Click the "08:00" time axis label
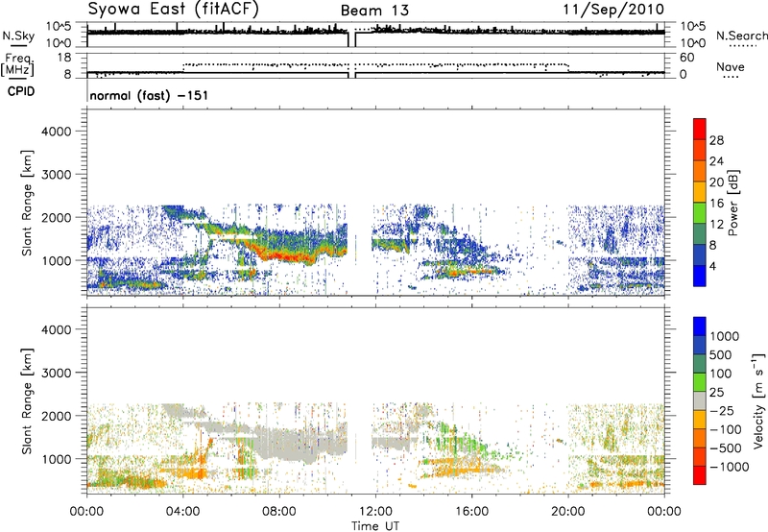This screenshot has height=532, width=768. [x=279, y=512]
